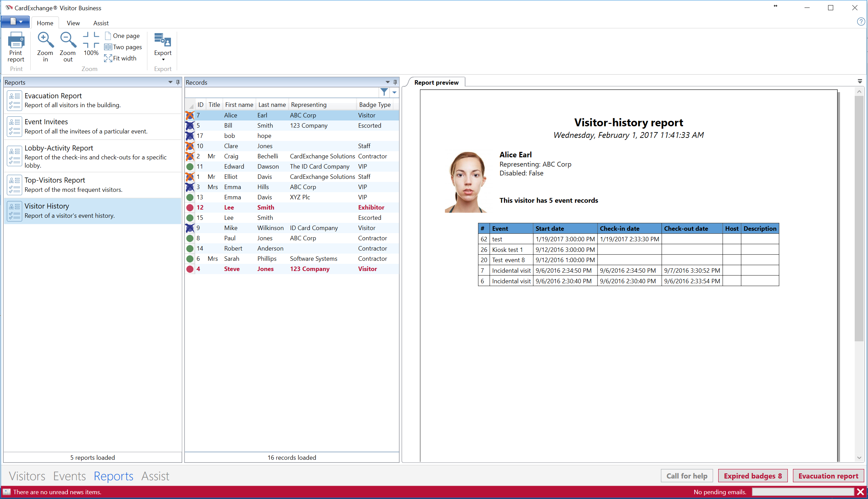Switch to One page view
Image resolution: width=868 pixels, height=499 pixels.
coord(122,35)
